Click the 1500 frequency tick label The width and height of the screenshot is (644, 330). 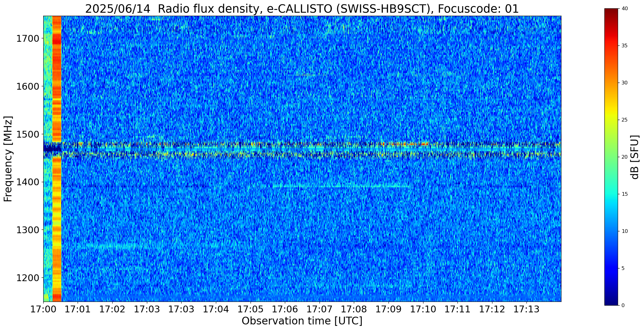pos(27,134)
